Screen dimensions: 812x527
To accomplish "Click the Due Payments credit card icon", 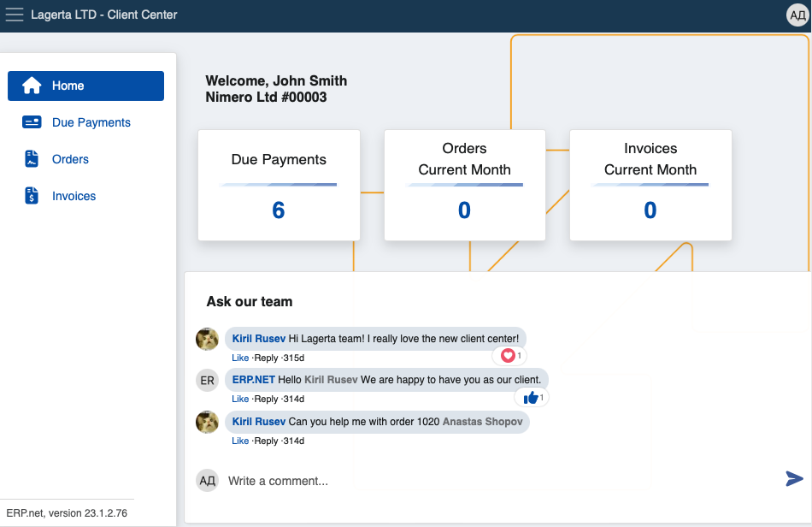I will pos(32,121).
